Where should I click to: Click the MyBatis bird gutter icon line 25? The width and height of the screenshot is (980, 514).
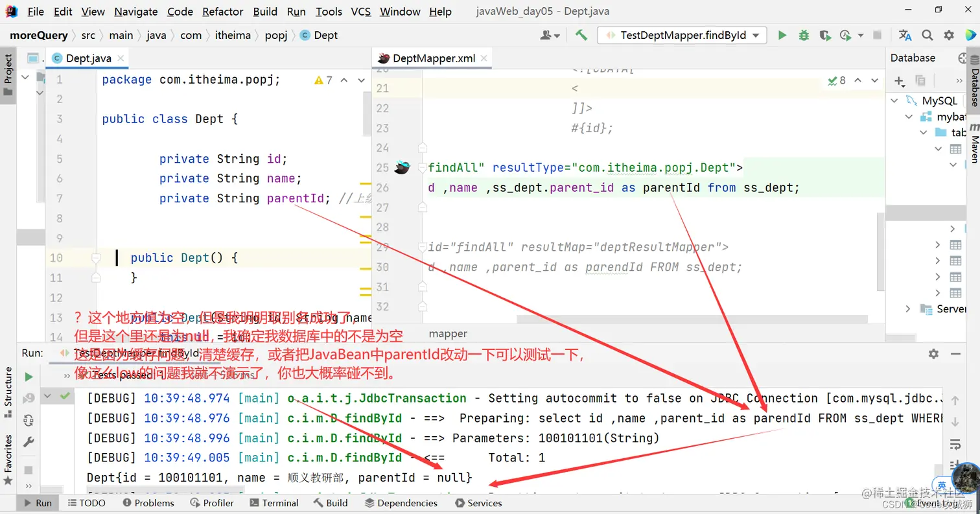pyautogui.click(x=402, y=168)
